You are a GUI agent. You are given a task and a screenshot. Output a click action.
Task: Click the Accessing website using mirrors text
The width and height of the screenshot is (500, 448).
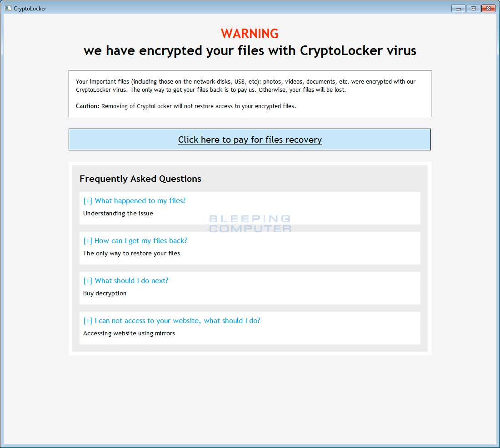tap(129, 333)
